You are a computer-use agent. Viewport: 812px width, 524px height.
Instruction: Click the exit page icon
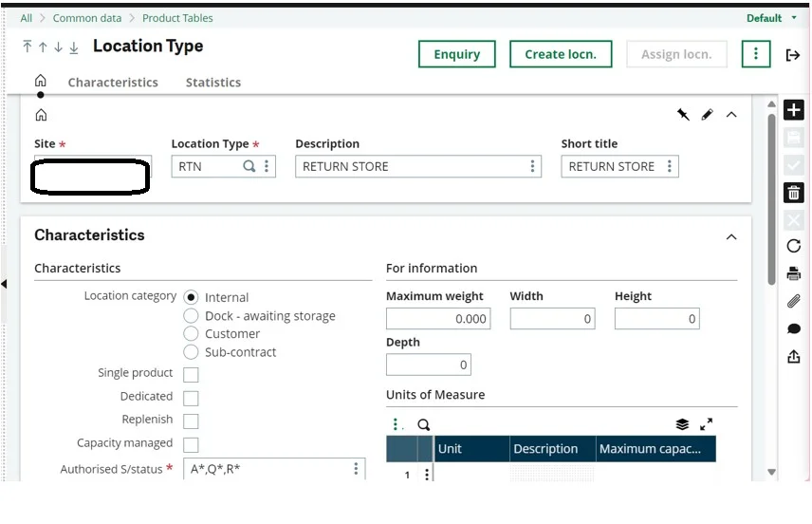(793, 54)
